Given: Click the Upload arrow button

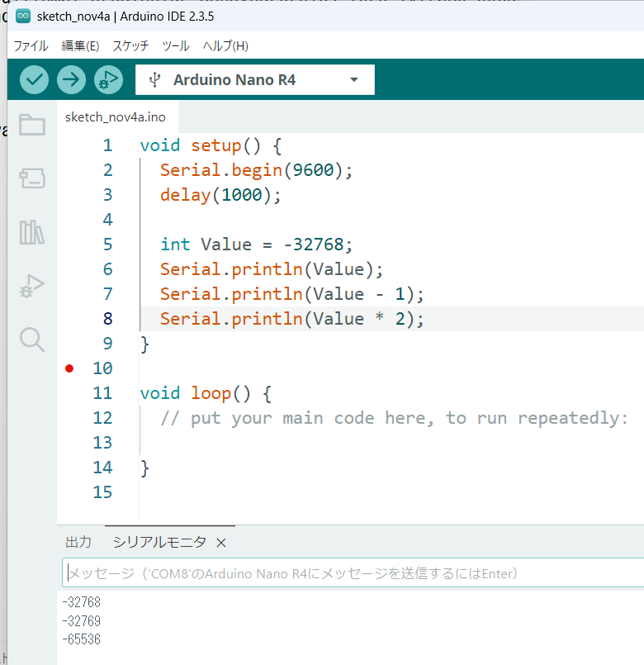Looking at the screenshot, I should tap(72, 79).
